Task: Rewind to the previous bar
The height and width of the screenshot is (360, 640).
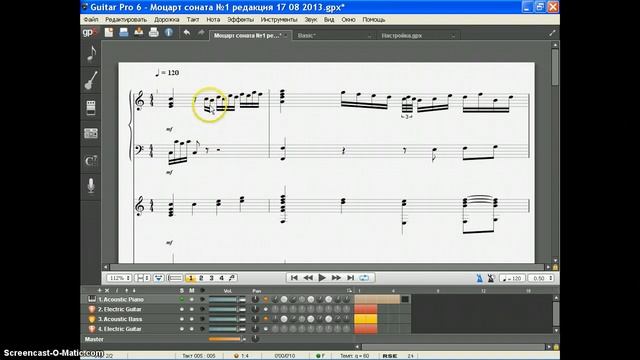Action: [x=308, y=278]
